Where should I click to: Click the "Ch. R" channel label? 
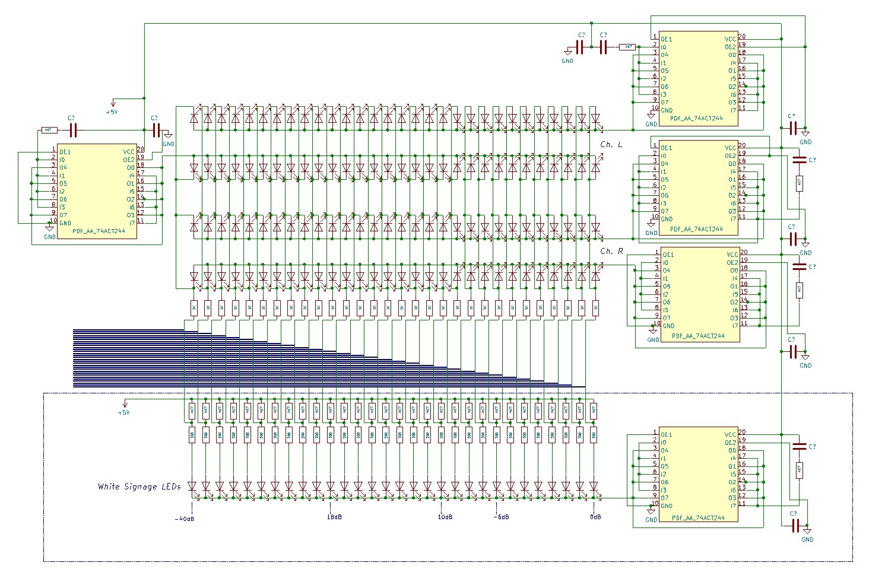pyautogui.click(x=611, y=251)
